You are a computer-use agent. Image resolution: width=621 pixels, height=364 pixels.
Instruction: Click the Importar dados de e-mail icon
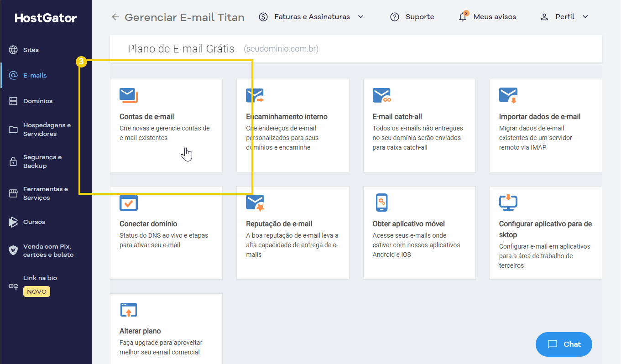click(x=508, y=95)
